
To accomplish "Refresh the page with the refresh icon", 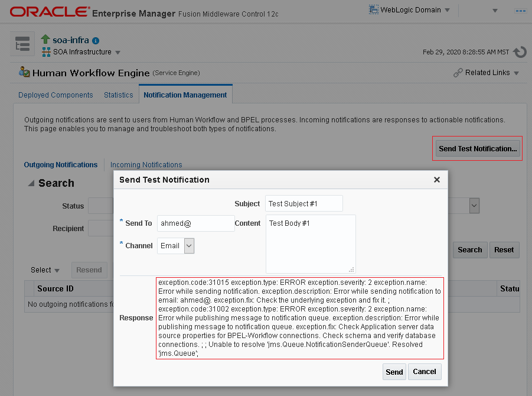I will 520,52.
